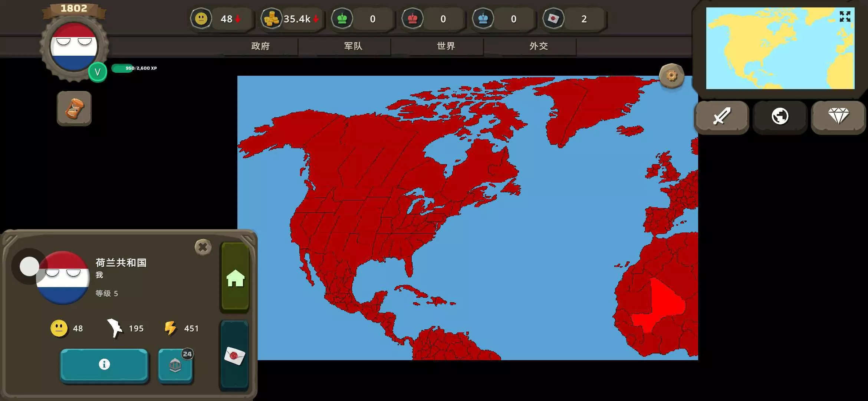Viewport: 868px width, 401px height.
Task: Switch to the 世界 world tab
Action: (446, 46)
